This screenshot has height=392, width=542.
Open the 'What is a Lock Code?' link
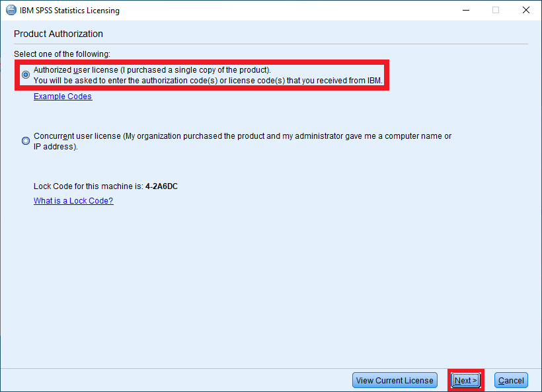tap(73, 201)
